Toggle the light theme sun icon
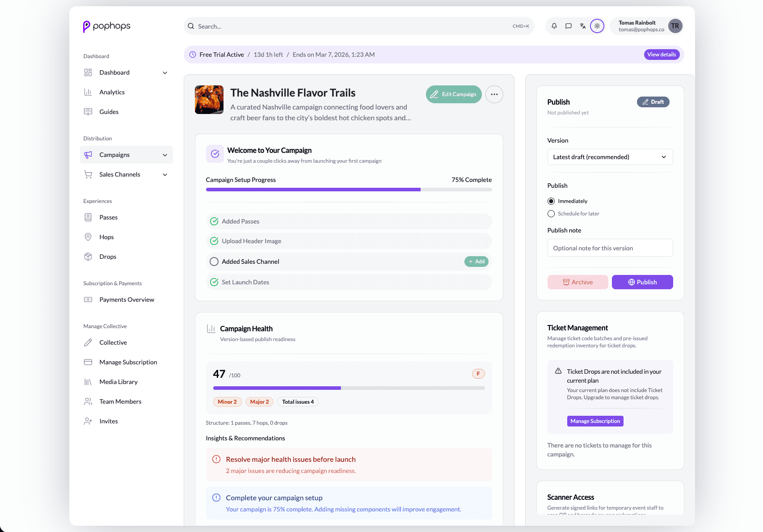The width and height of the screenshot is (763, 532). pos(597,26)
